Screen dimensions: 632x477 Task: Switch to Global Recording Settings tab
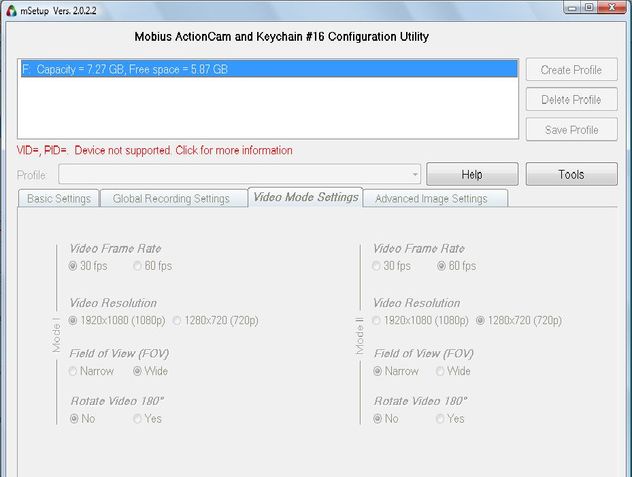tap(173, 198)
